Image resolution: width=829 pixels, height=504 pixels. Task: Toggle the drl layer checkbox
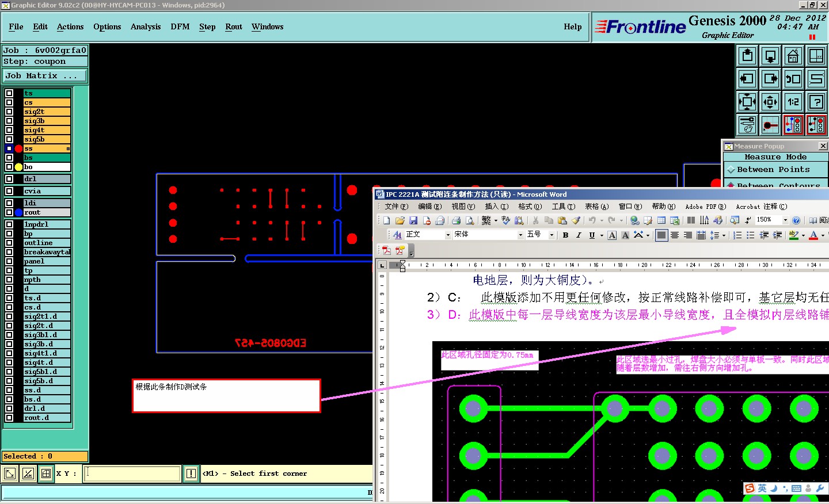click(x=9, y=179)
